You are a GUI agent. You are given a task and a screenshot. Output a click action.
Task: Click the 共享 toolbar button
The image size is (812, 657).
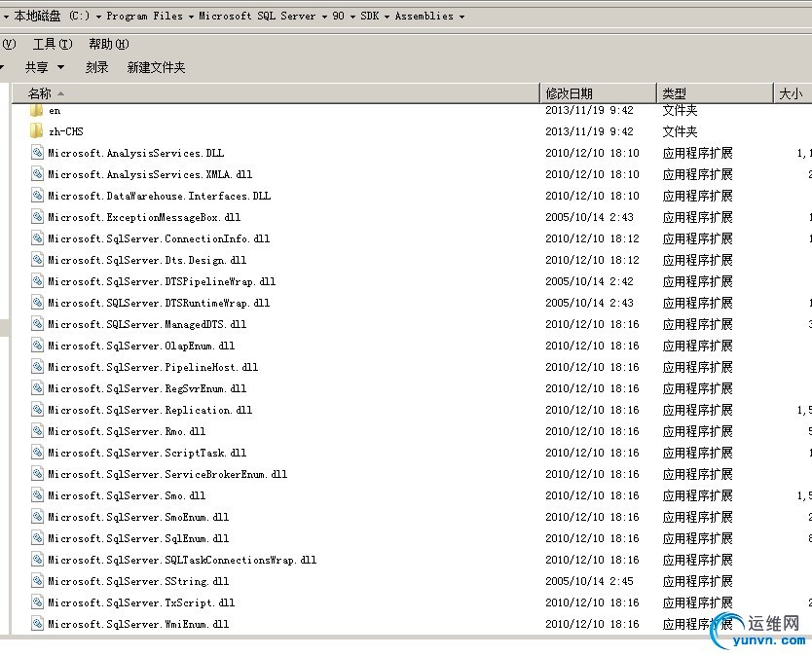(x=37, y=67)
